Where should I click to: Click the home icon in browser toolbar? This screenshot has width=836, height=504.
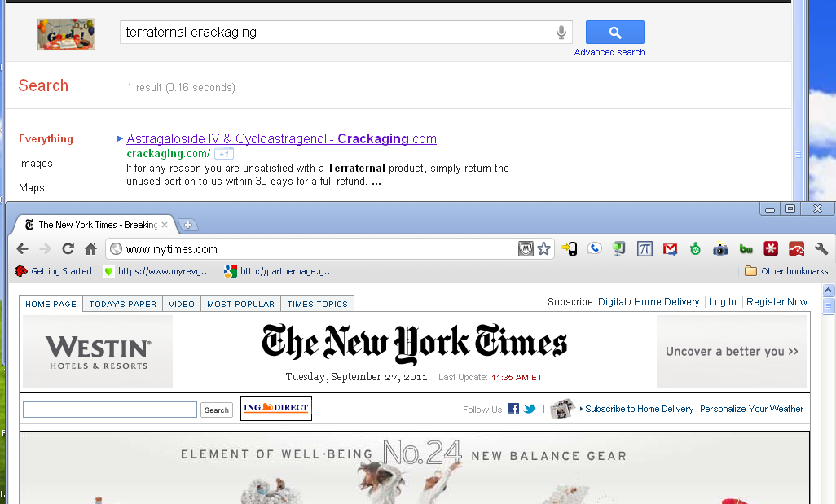tap(91, 249)
